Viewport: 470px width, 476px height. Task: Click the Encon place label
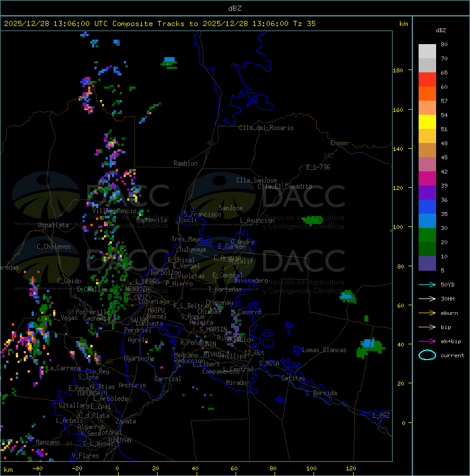[339, 143]
